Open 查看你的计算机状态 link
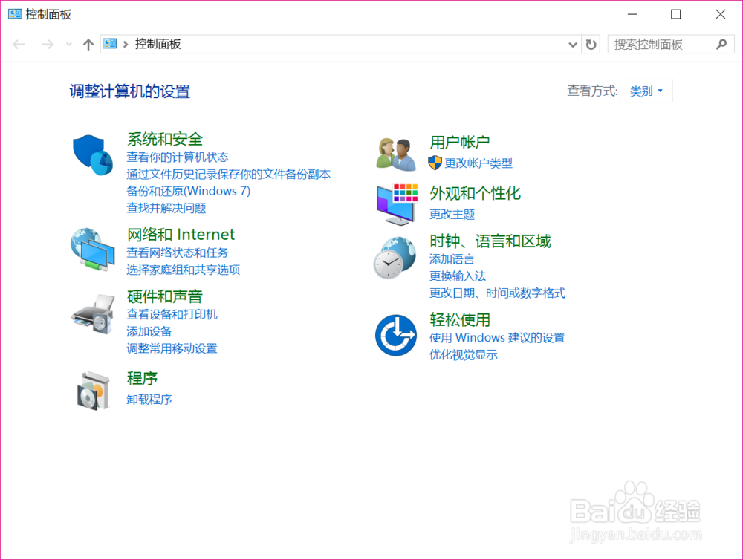 tap(178, 157)
